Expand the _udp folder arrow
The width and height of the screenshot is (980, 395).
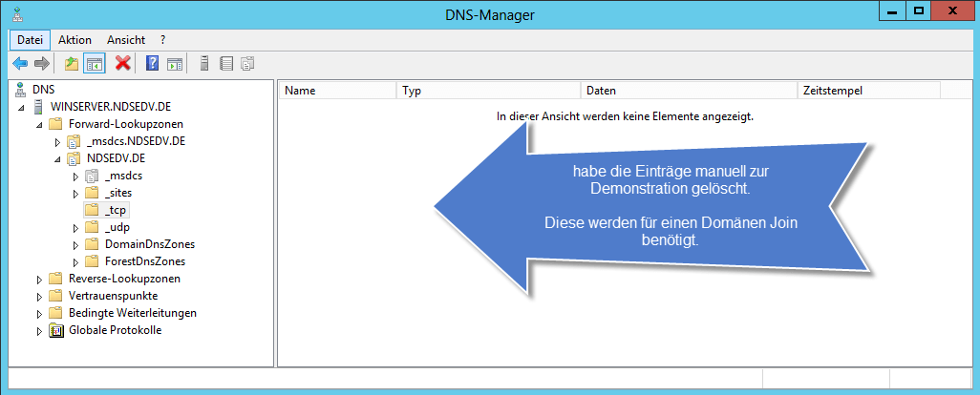(75, 227)
